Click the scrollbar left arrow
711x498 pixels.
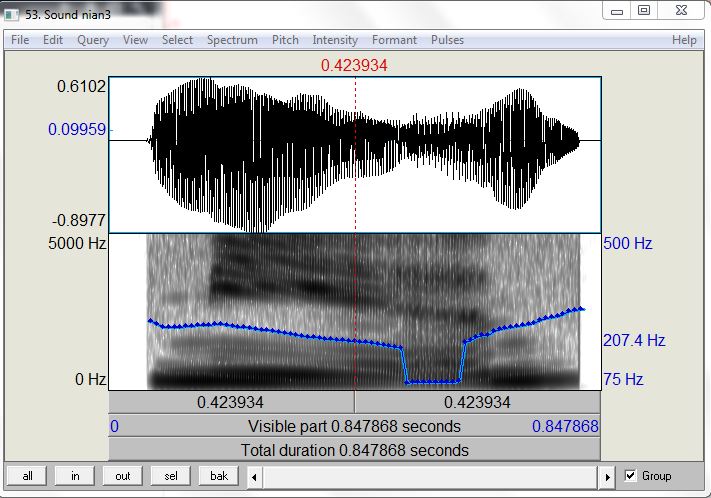(254, 477)
